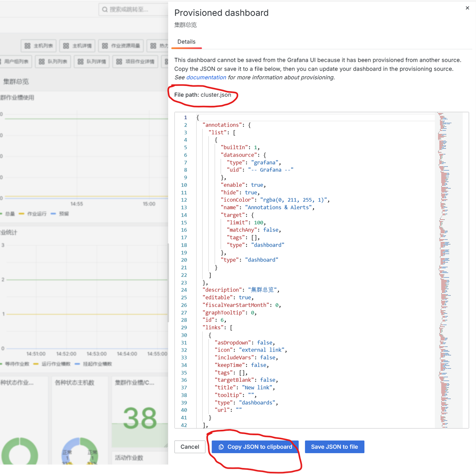Screen dimensions: 476x474
Task: Select the Details tab
Action: 186,42
